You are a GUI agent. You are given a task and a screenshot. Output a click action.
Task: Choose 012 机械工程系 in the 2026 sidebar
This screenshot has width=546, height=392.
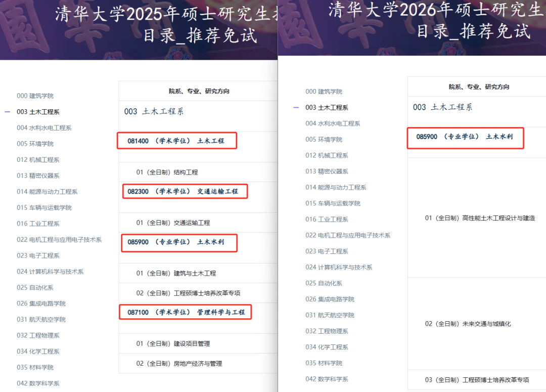click(x=327, y=156)
